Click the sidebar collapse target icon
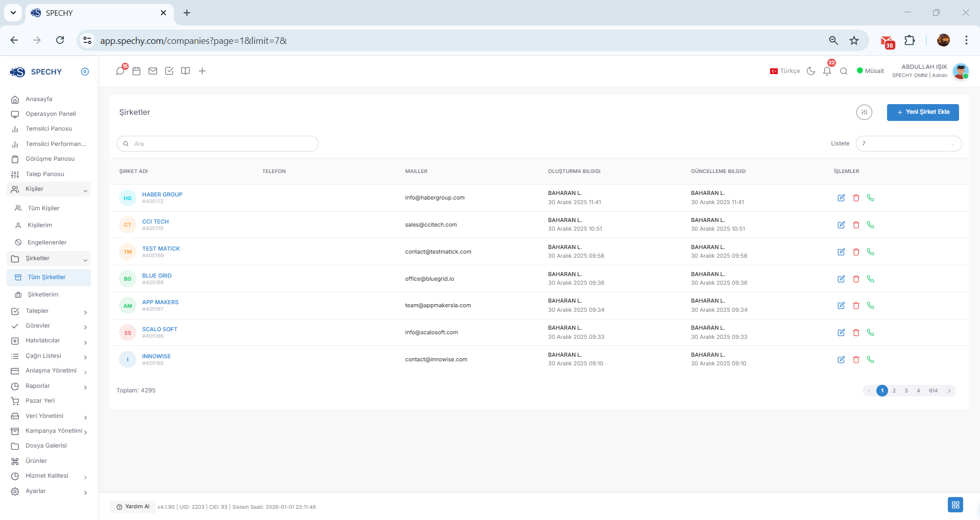 [x=85, y=71]
